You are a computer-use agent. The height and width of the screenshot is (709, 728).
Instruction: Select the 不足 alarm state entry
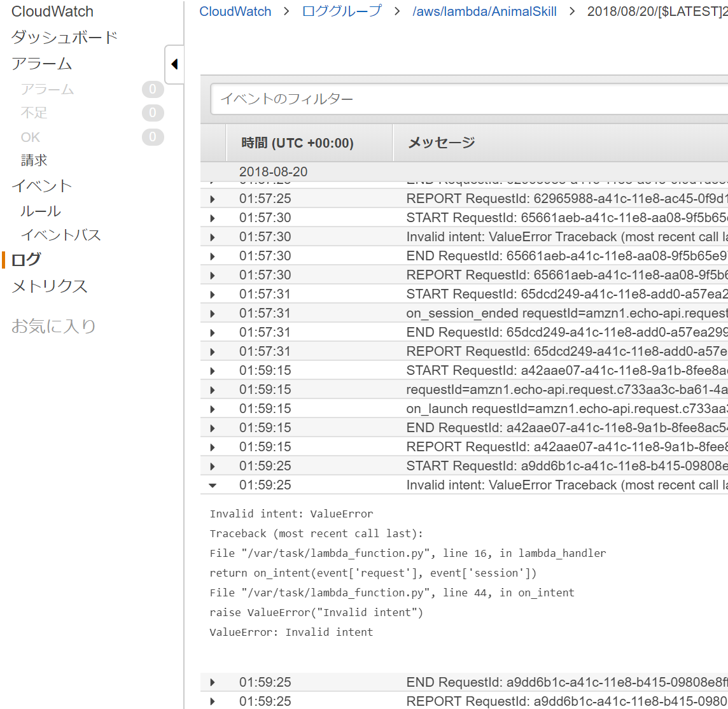point(34,113)
